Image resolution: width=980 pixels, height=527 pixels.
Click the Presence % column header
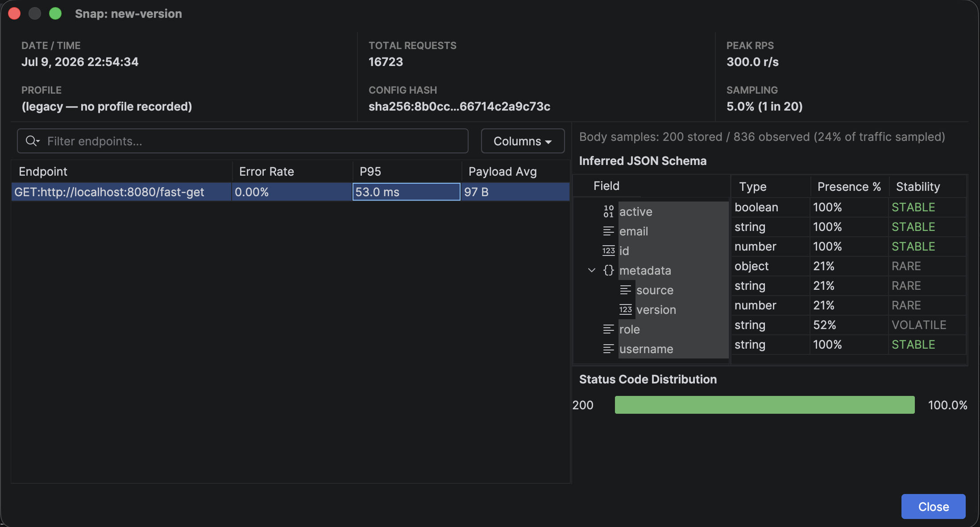click(x=849, y=186)
